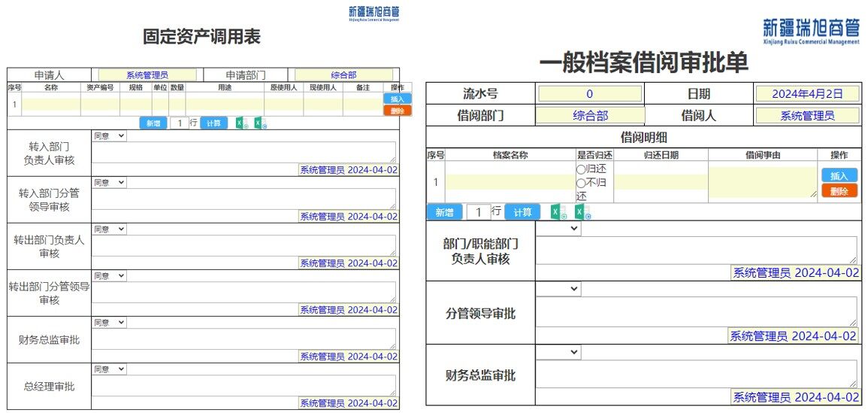Click second Excel icon in archive borrowing form
868x413 pixels.
tap(582, 213)
